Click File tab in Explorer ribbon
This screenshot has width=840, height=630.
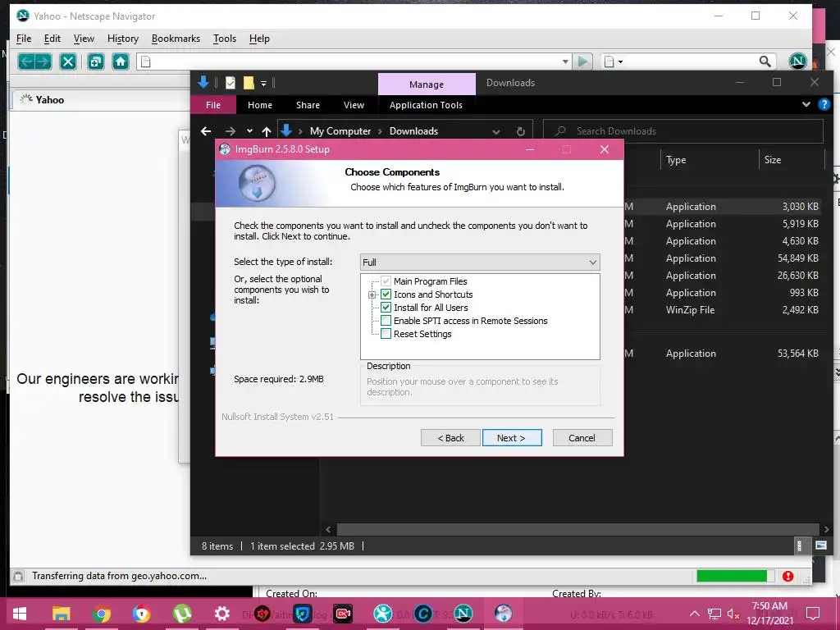[213, 105]
